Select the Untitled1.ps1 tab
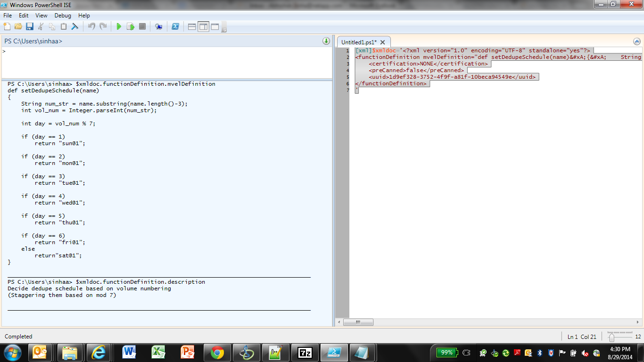644x362 pixels. [x=358, y=42]
